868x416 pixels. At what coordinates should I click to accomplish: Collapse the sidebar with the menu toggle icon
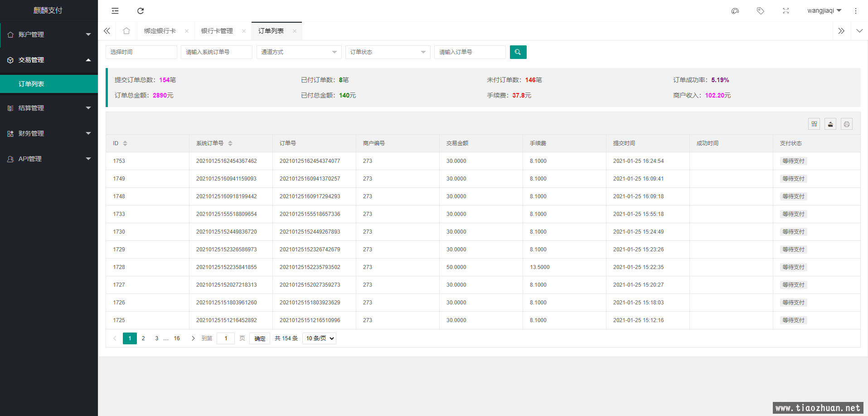[115, 11]
